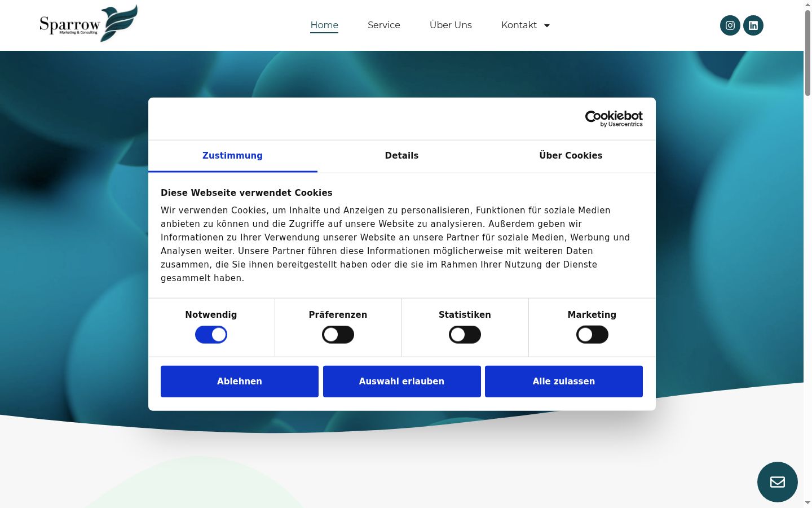Enable the Marketing cookie switch
The image size is (812, 508).
(x=592, y=335)
